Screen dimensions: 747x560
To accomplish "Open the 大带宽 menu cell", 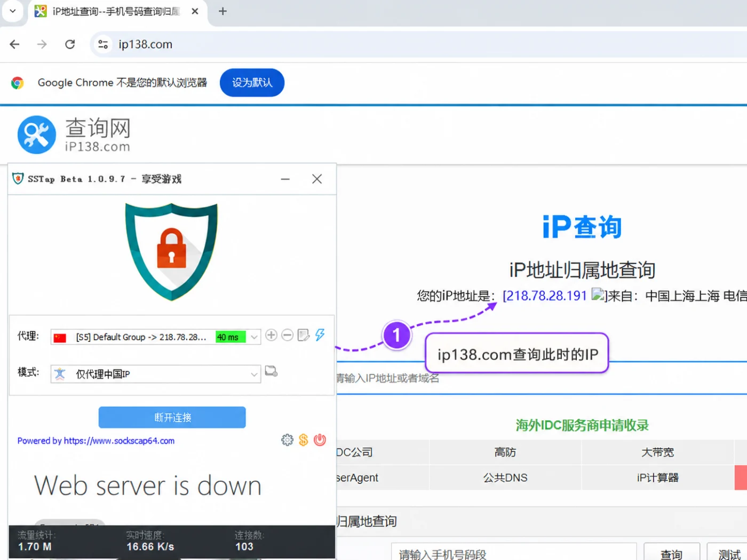I will 657,452.
